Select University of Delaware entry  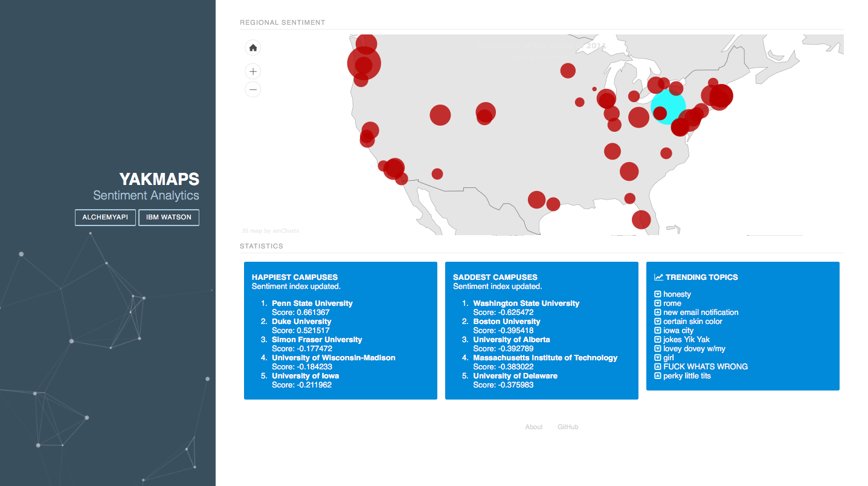point(515,376)
